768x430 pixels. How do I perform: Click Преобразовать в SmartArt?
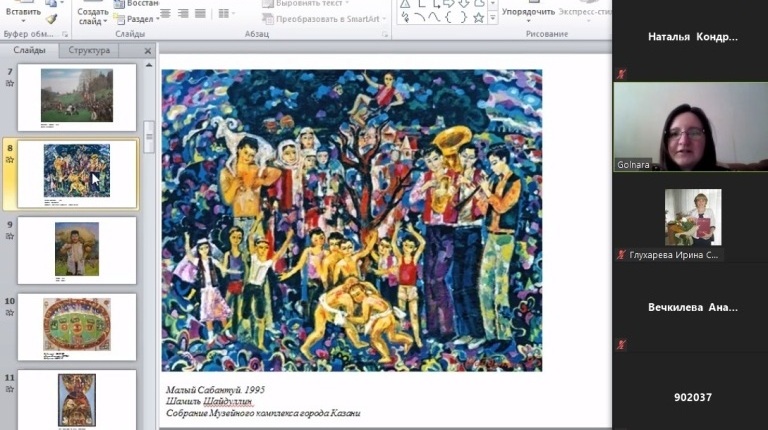click(x=324, y=19)
